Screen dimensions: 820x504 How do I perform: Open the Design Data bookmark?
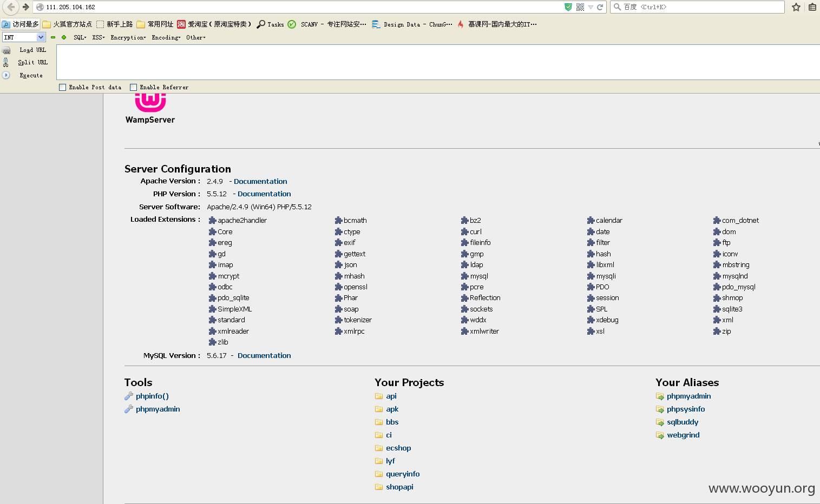click(412, 24)
